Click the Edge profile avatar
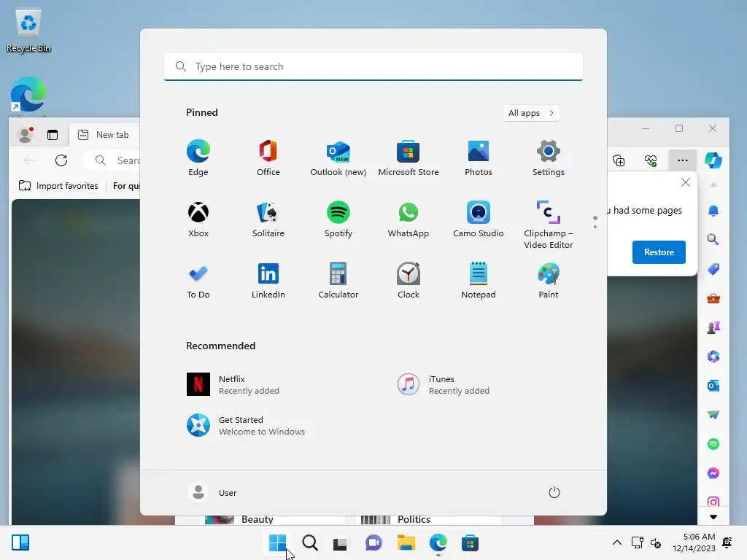Screen dimensions: 747x560 (26, 135)
